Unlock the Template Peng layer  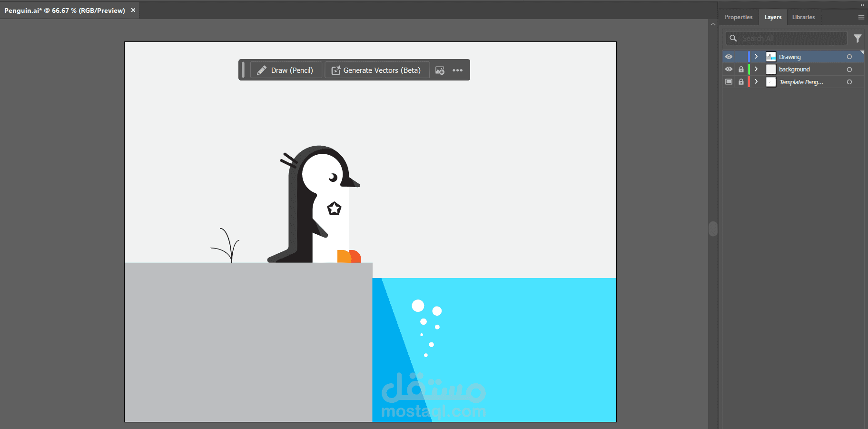pos(740,81)
